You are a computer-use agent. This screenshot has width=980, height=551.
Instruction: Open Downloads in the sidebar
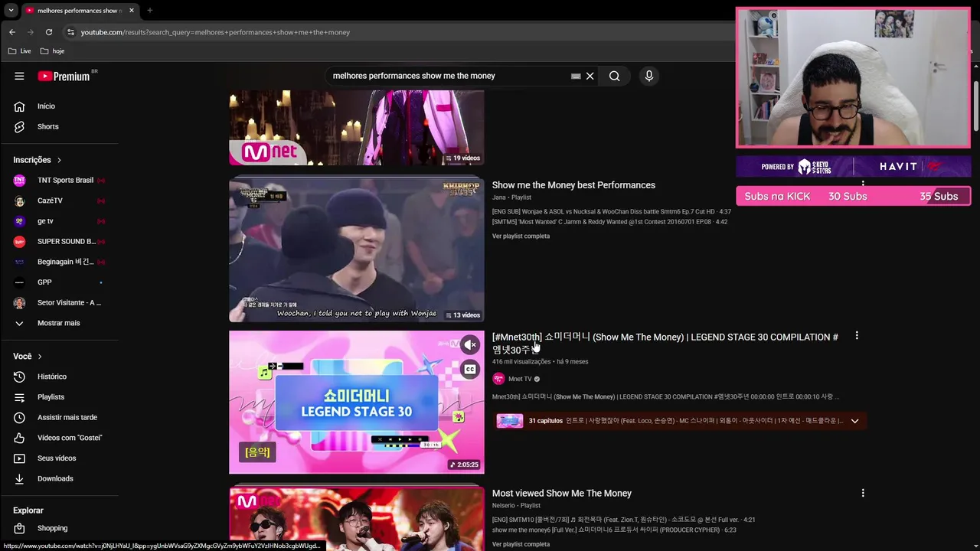(x=58, y=478)
